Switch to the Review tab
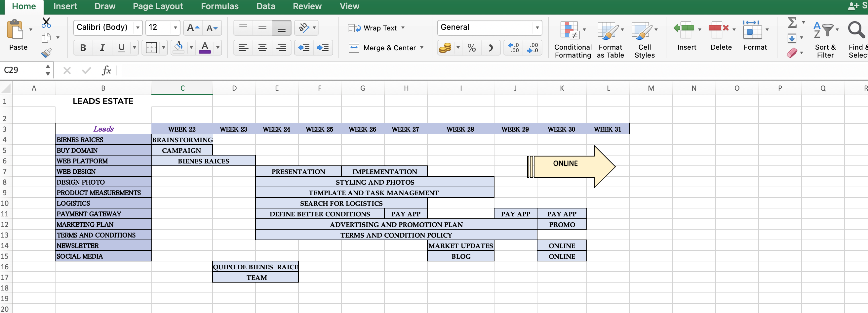 [307, 6]
